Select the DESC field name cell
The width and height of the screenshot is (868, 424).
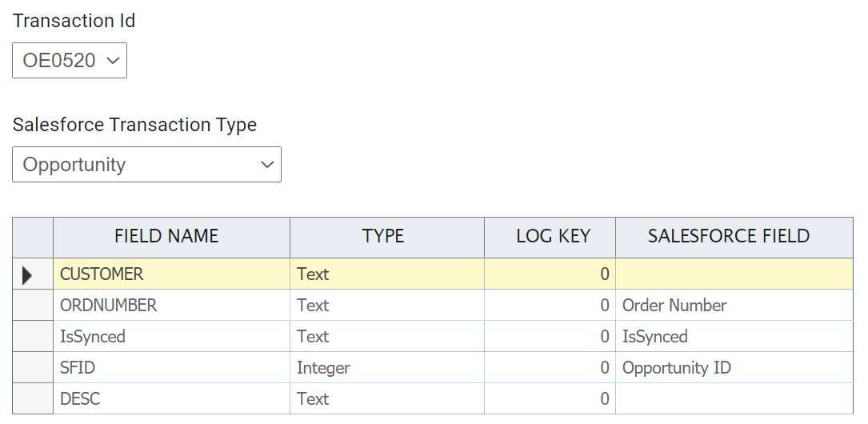(171, 398)
